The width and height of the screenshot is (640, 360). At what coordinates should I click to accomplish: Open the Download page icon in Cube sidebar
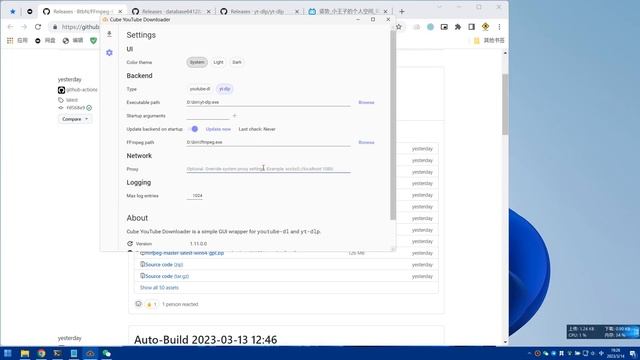[x=109, y=34]
